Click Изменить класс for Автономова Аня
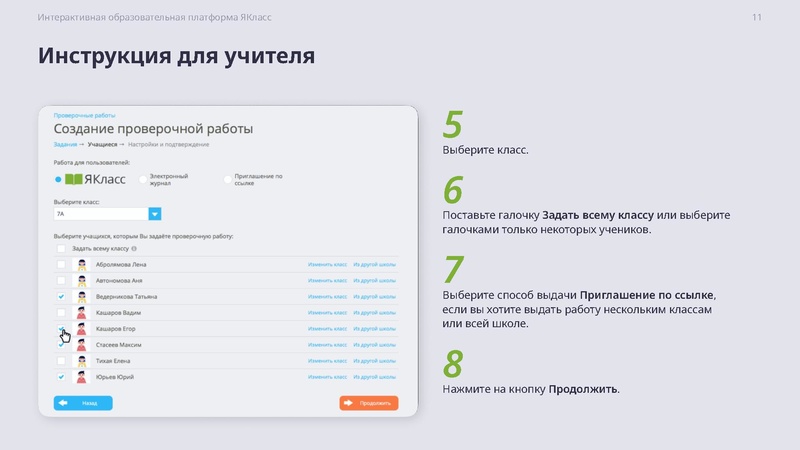The image size is (800, 450). pos(328,281)
